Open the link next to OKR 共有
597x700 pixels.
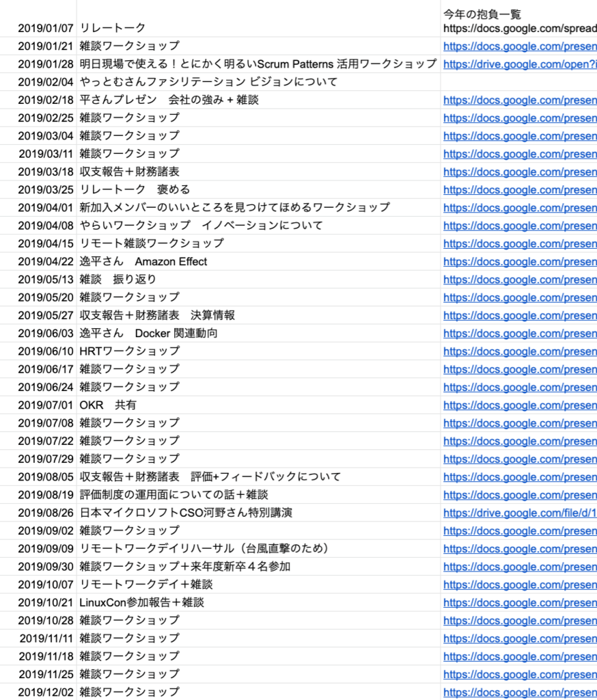pyautogui.click(x=519, y=405)
